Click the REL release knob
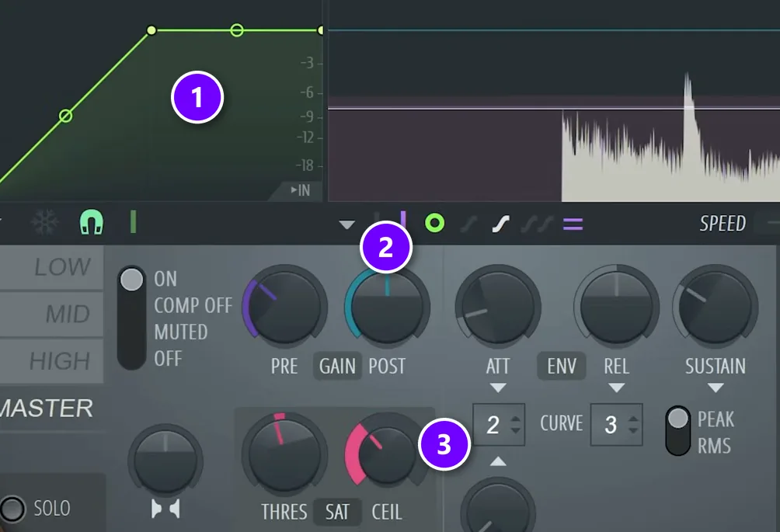This screenshot has width=780, height=532. (617, 306)
